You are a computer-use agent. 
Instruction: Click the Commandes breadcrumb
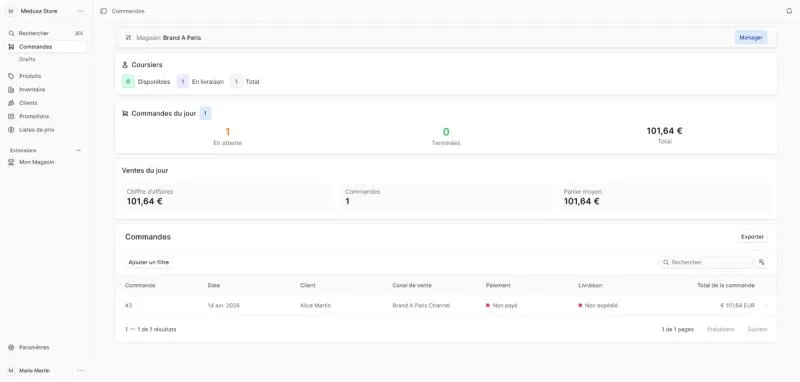[x=128, y=11]
